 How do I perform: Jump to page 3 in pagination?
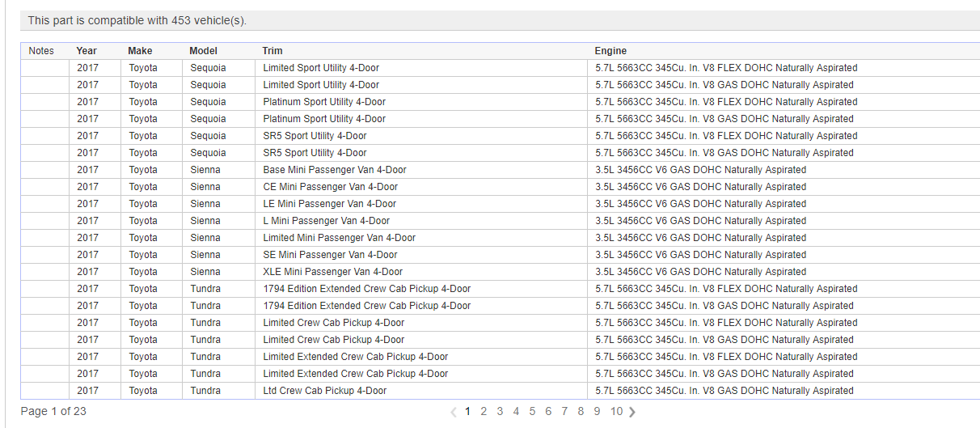pos(500,411)
